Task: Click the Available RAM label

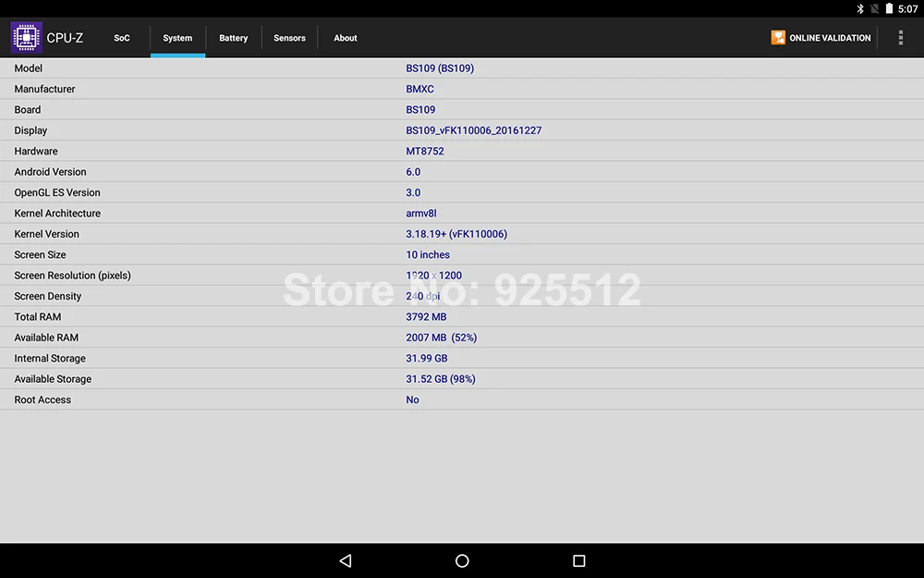Action: (46, 338)
